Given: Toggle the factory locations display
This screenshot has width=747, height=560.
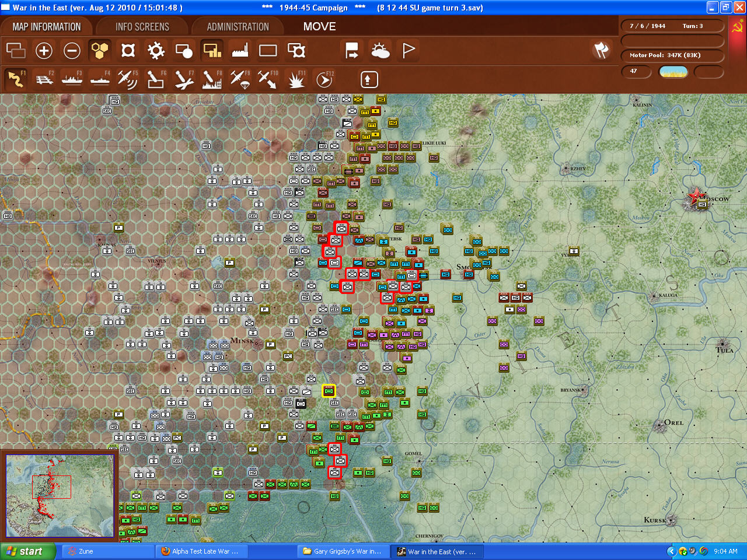Looking at the screenshot, I should (239, 51).
